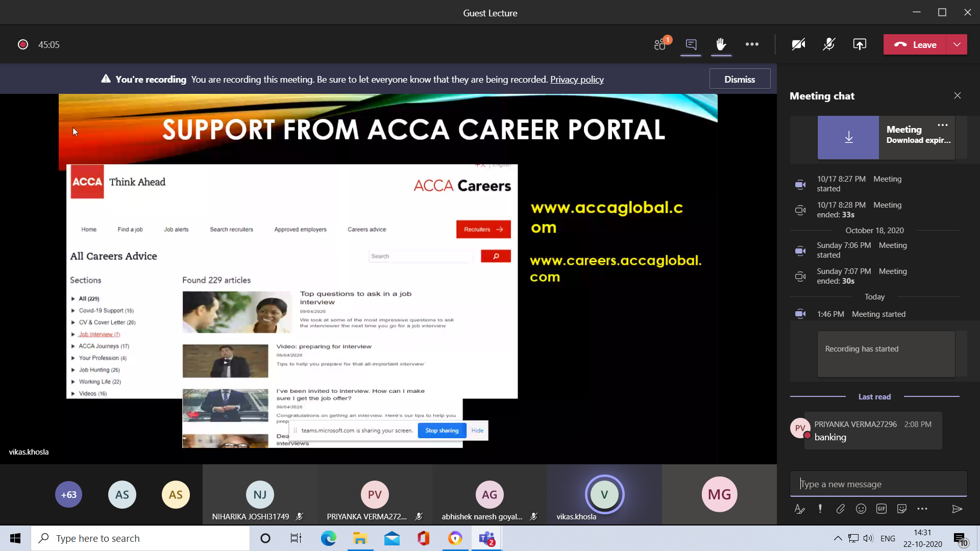Expand the Leave options dropdown arrow

(x=957, y=44)
